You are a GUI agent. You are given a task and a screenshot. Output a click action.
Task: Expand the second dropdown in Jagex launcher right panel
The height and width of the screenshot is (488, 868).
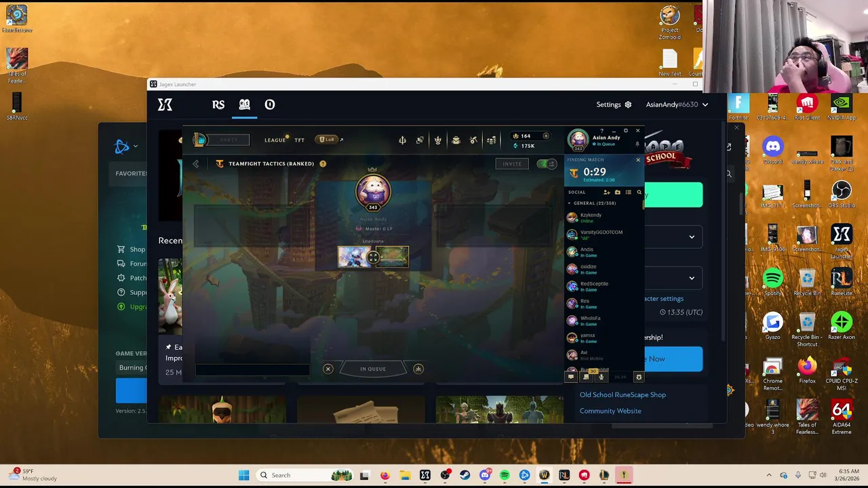click(692, 278)
